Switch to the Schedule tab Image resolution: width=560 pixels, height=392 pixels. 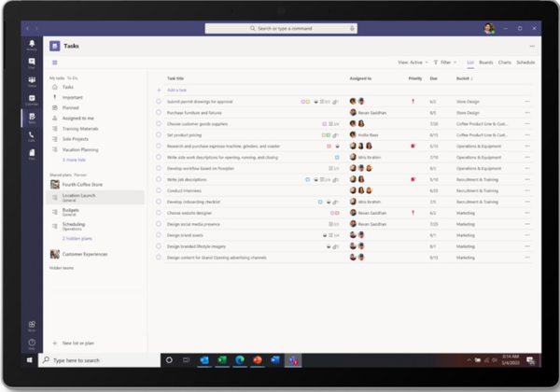(525, 63)
